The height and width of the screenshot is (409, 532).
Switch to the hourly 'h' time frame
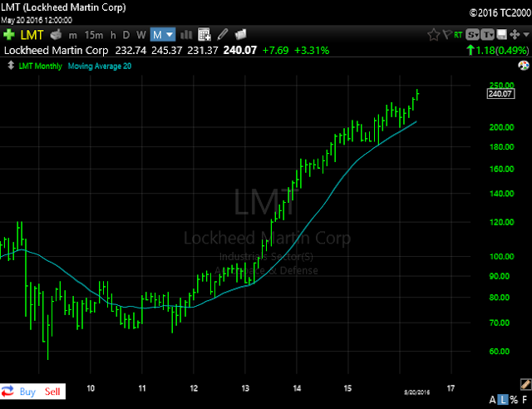click(113, 35)
